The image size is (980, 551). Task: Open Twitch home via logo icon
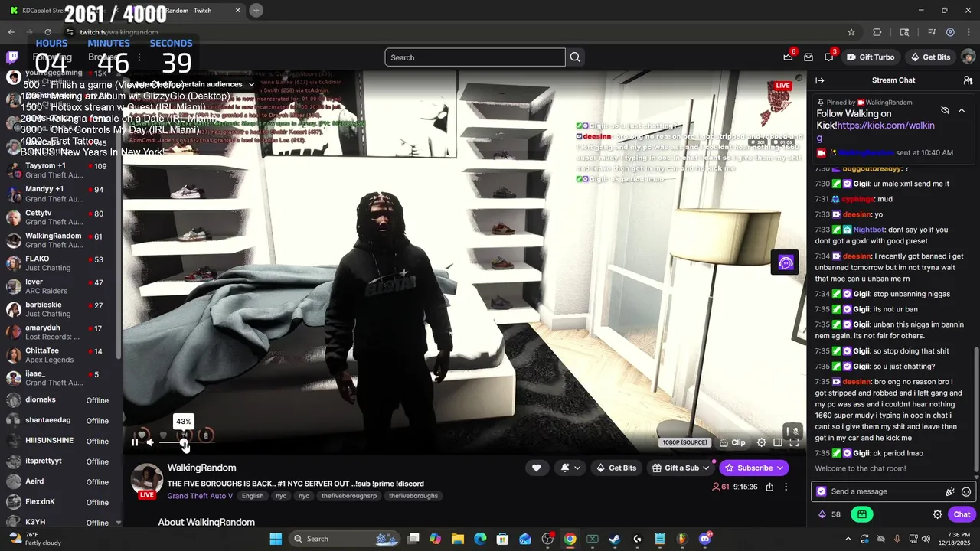pos(12,57)
